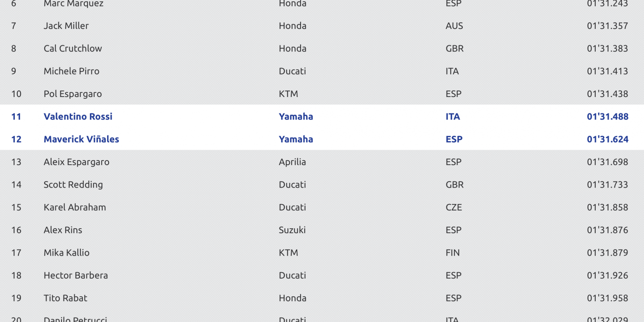Click Karel Abraham's name
Viewport: 644px width, 322px height.
tap(75, 207)
